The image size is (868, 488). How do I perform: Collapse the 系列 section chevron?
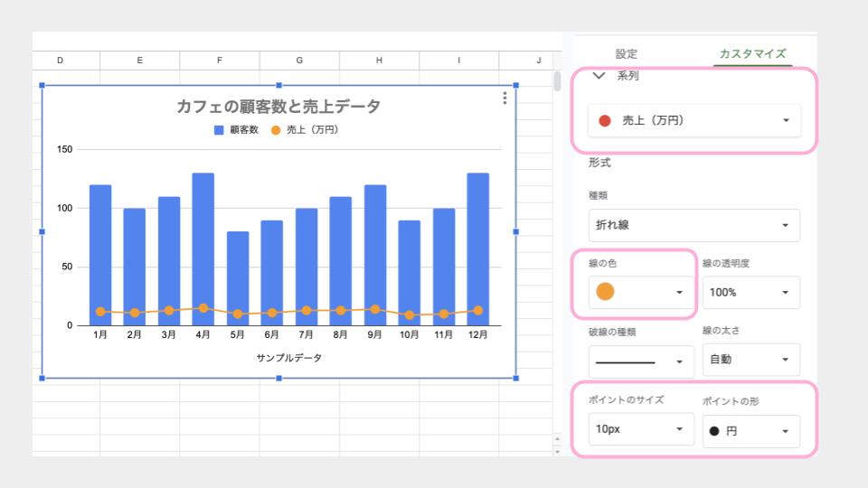click(x=598, y=76)
